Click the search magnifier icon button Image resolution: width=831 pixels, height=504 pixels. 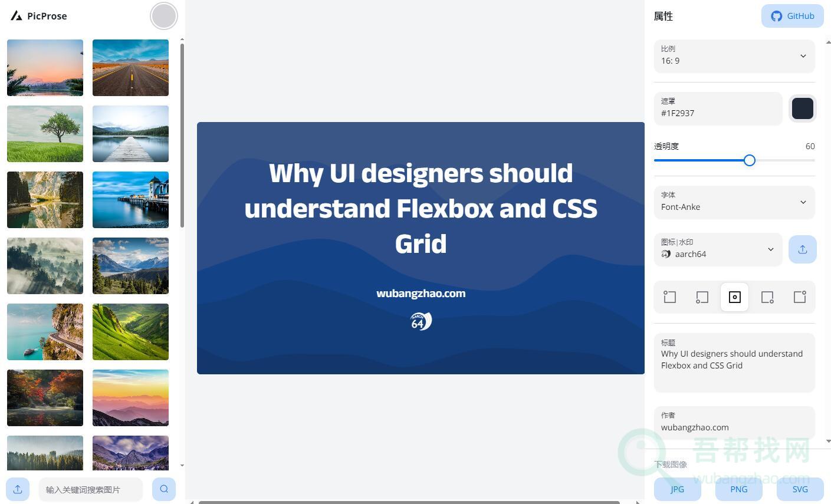[164, 489]
